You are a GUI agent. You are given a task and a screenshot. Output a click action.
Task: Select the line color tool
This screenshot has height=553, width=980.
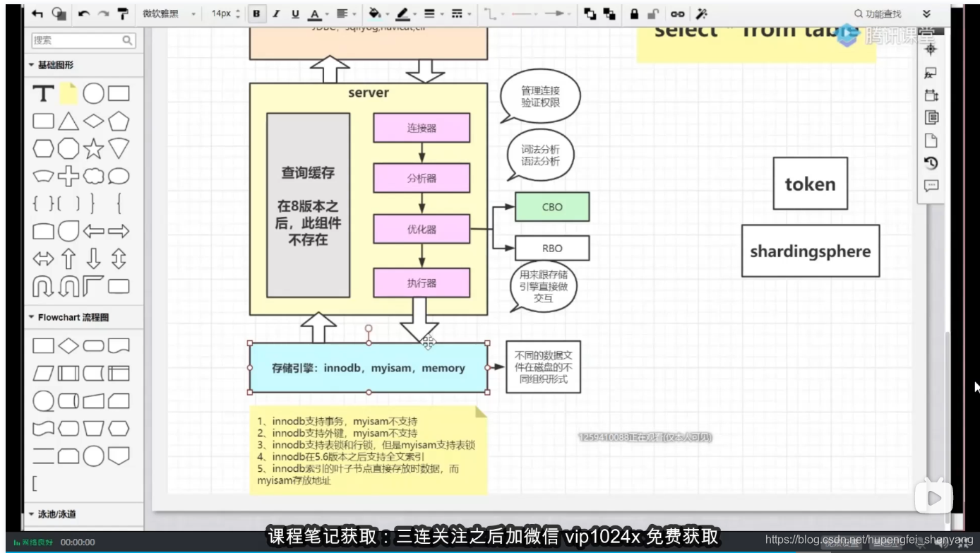point(402,13)
